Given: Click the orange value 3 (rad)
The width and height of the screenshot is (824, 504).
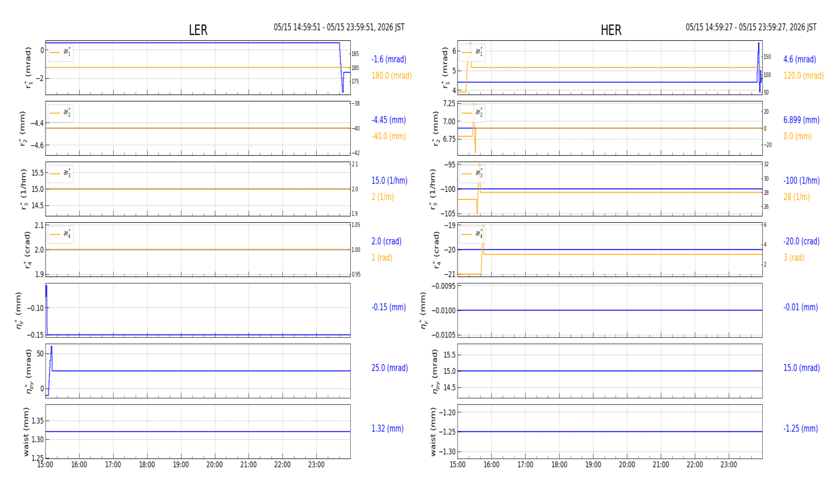Looking at the screenshot, I should pyautogui.click(x=794, y=258).
